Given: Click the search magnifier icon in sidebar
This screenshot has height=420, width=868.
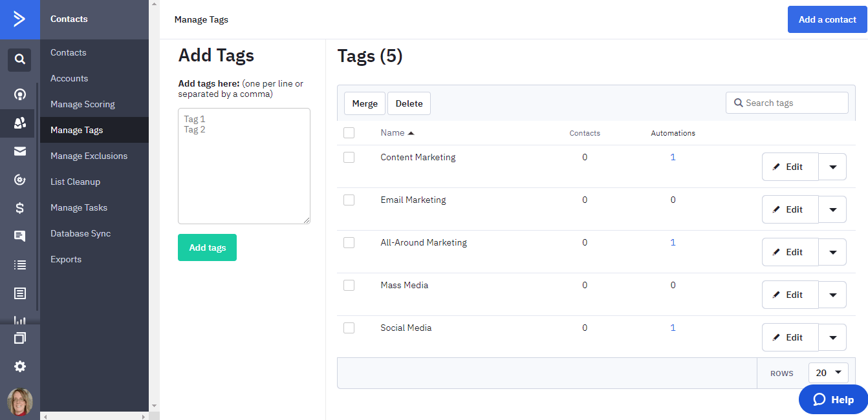Looking at the screenshot, I should [19, 59].
